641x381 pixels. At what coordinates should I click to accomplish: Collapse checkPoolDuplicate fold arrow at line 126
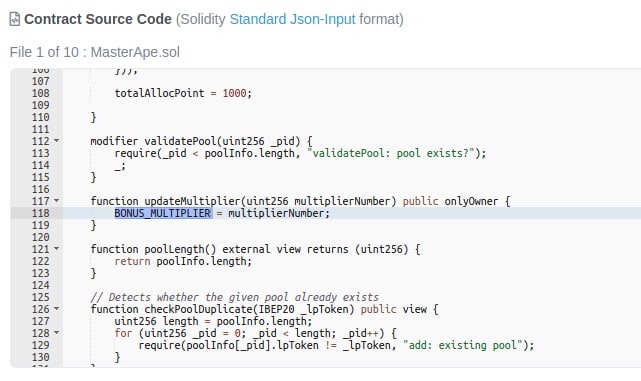pyautogui.click(x=57, y=309)
